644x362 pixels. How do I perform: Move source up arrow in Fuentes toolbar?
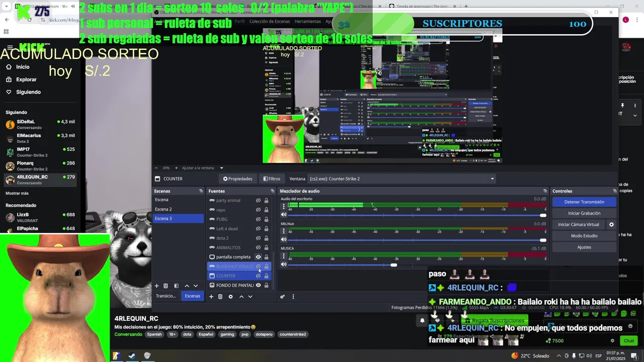click(x=241, y=297)
